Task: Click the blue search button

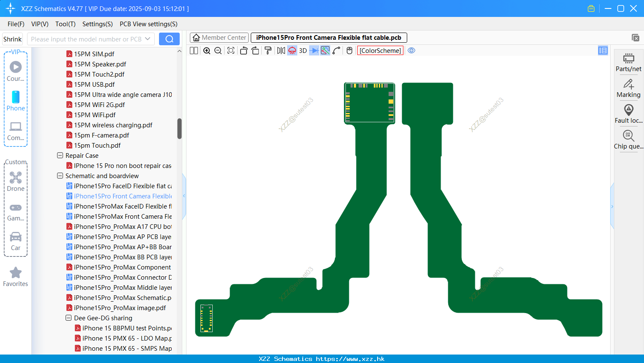Action: pyautogui.click(x=169, y=39)
